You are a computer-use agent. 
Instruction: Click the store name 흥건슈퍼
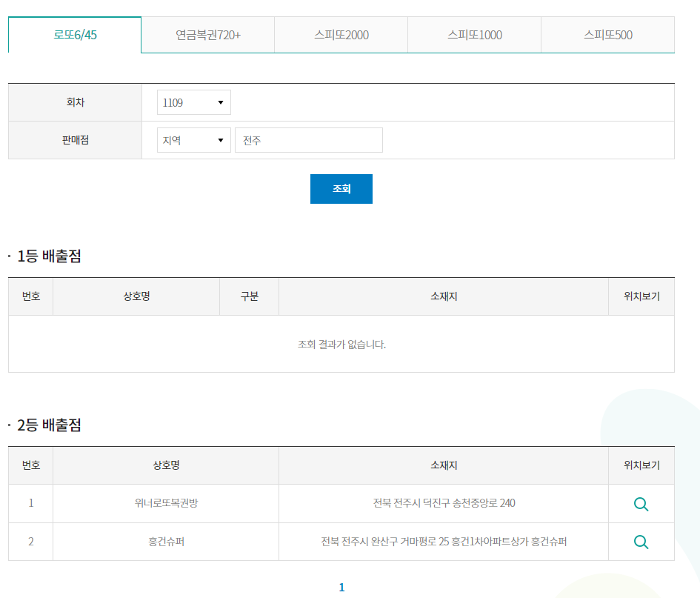point(166,542)
